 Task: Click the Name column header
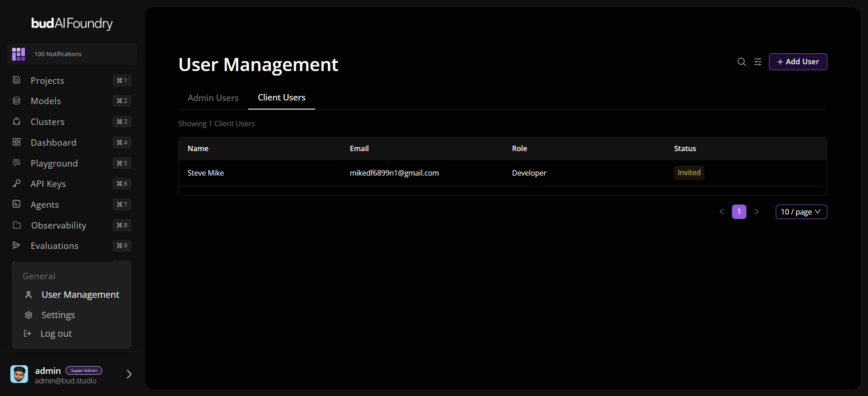198,148
